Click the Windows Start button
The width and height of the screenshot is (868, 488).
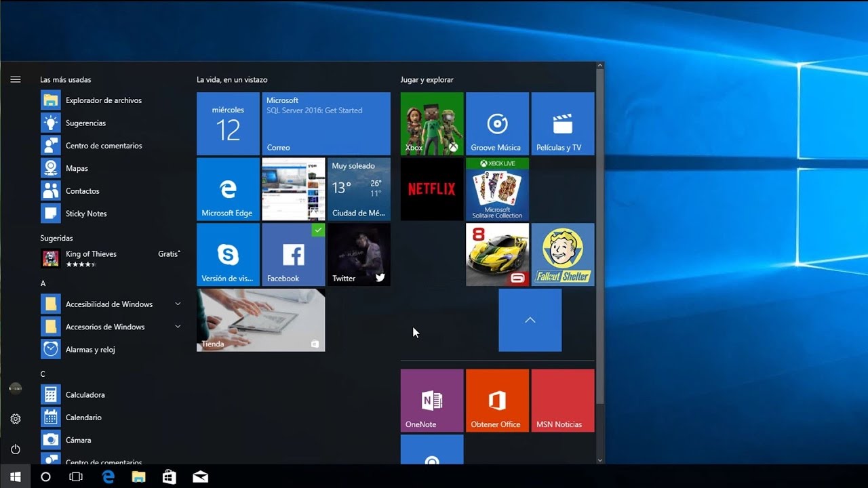pyautogui.click(x=16, y=476)
